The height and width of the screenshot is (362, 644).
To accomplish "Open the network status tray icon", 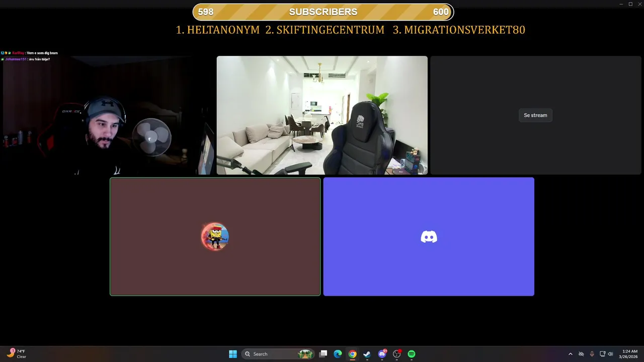I will pos(602,354).
